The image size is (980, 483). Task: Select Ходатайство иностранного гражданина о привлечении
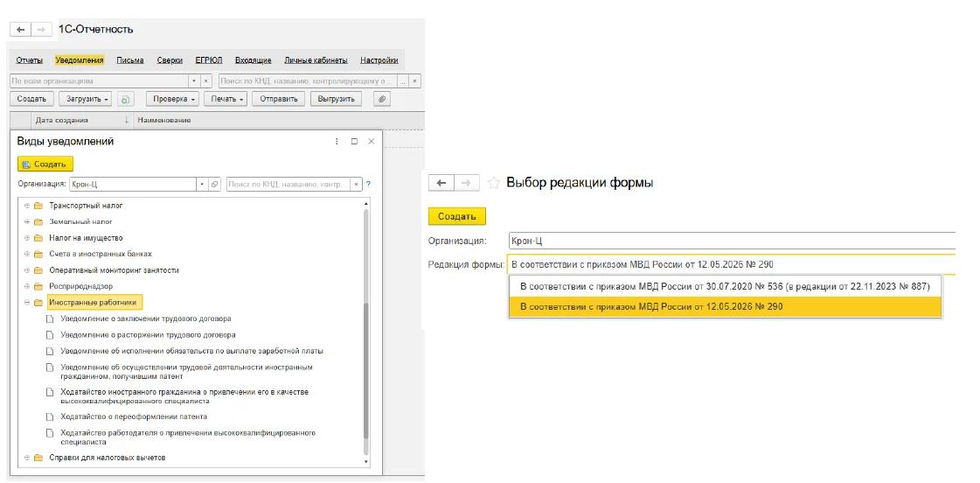(184, 396)
